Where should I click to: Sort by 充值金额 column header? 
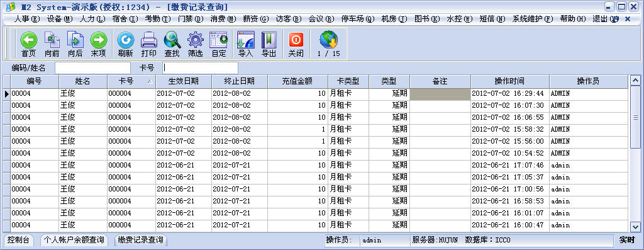click(297, 81)
